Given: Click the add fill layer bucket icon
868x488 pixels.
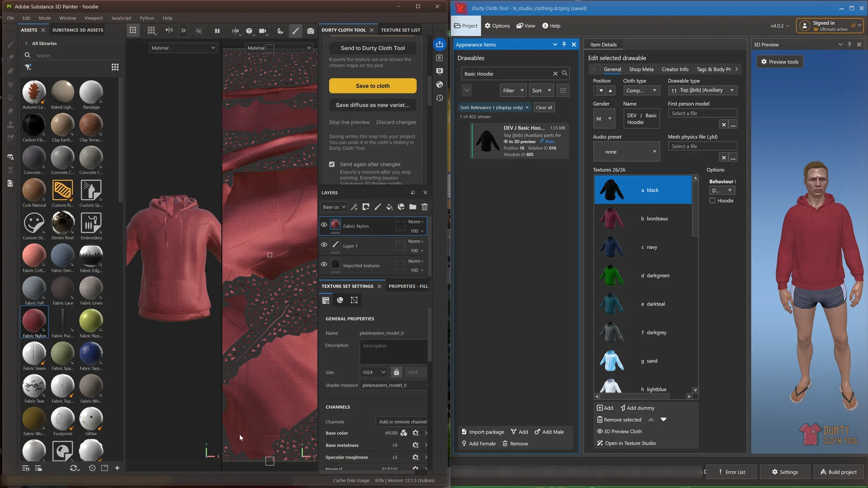Looking at the screenshot, I should (390, 207).
